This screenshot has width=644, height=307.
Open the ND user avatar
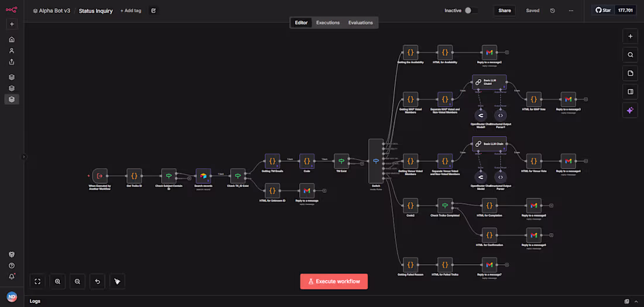tap(12, 296)
